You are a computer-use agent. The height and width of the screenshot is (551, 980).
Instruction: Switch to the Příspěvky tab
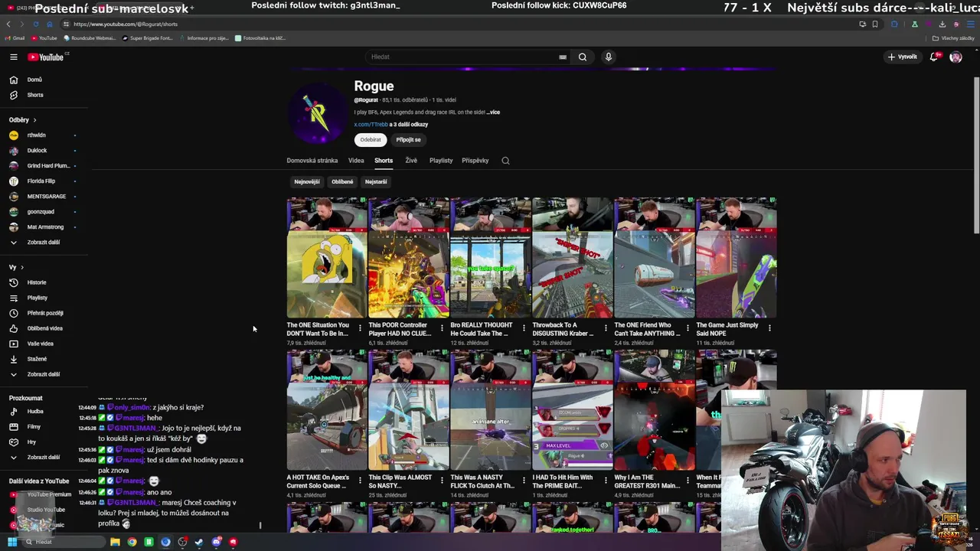[x=475, y=161]
